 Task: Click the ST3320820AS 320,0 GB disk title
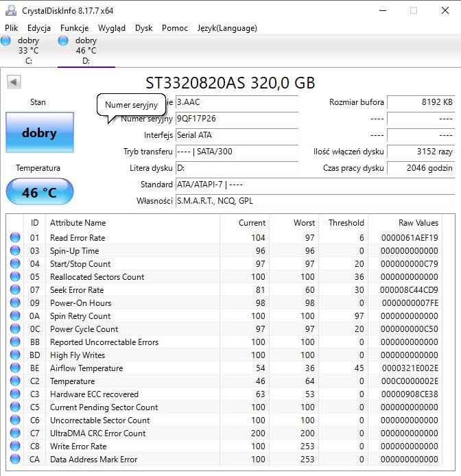click(x=230, y=83)
